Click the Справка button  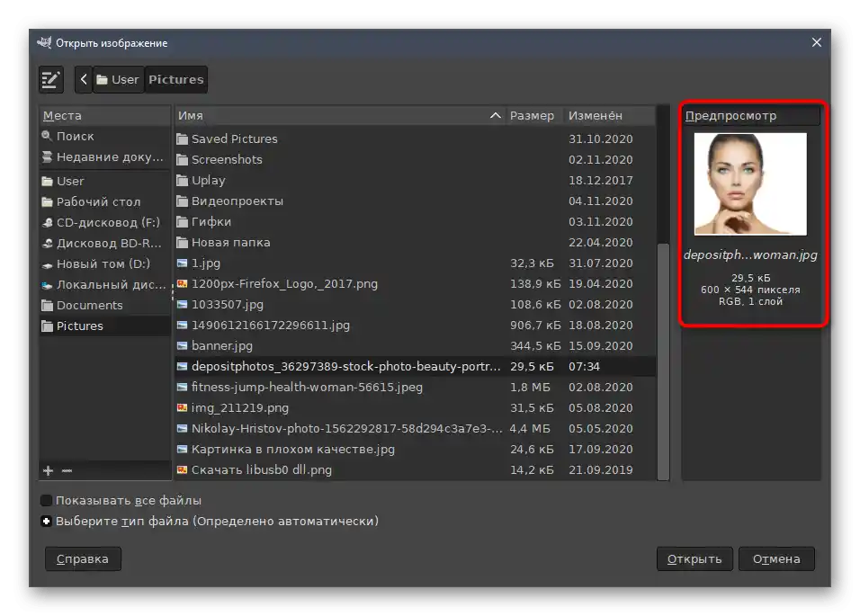[x=83, y=559]
